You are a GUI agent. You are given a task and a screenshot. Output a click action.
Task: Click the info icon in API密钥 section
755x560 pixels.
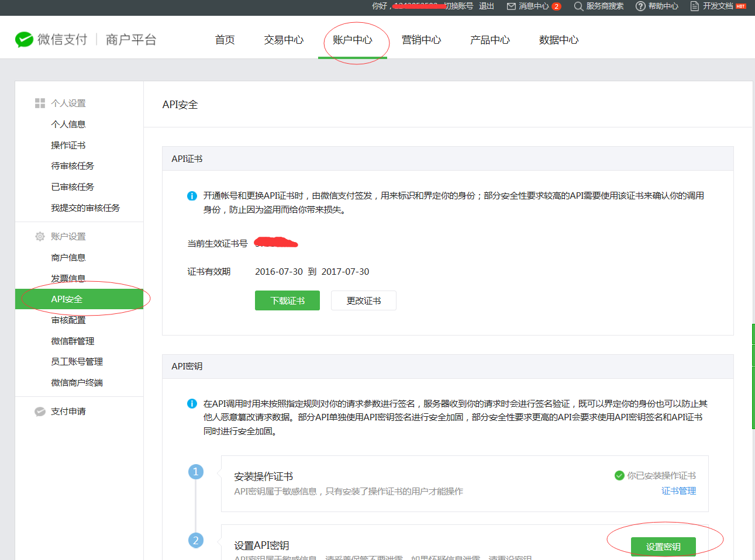coord(192,403)
